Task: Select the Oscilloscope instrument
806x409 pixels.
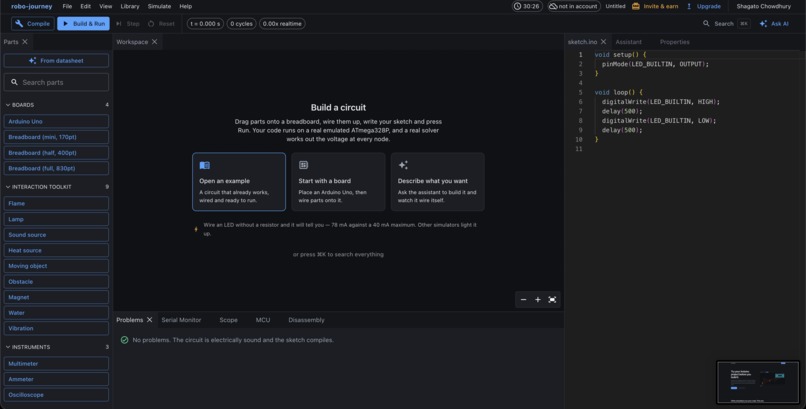Action: 57,395
